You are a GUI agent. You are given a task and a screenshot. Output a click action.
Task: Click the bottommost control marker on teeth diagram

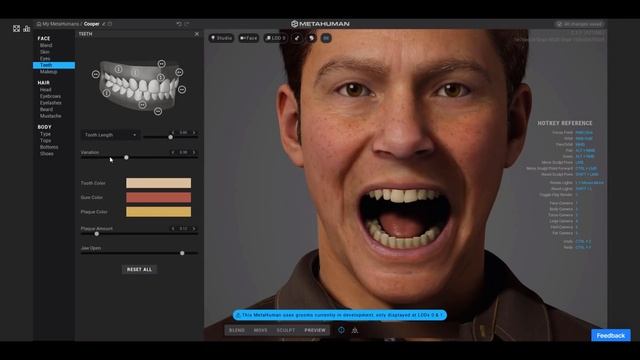pos(158,111)
